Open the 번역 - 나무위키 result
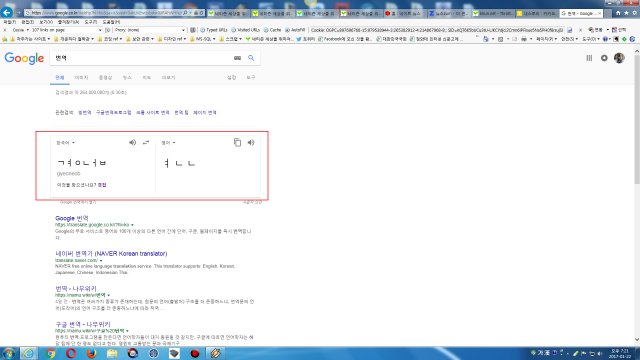Viewport: 640px width, 360px height. (x=76, y=289)
